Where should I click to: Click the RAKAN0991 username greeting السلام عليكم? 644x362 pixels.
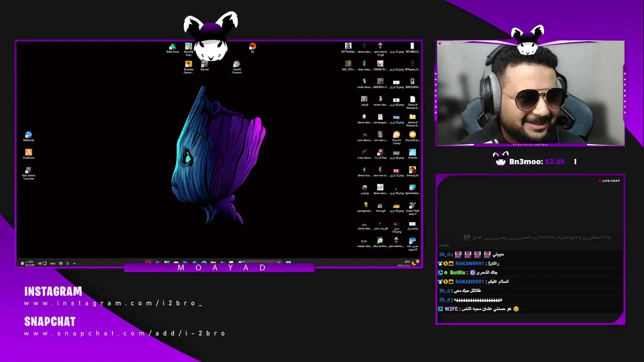(469, 282)
